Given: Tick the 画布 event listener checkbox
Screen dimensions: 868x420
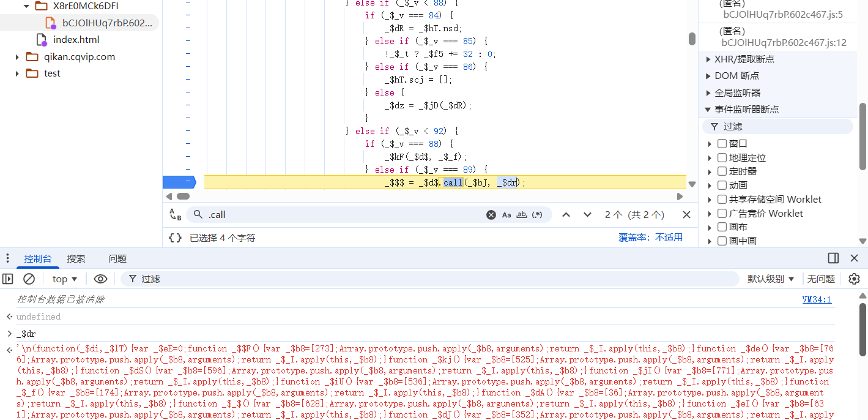Looking at the screenshot, I should click(722, 227).
